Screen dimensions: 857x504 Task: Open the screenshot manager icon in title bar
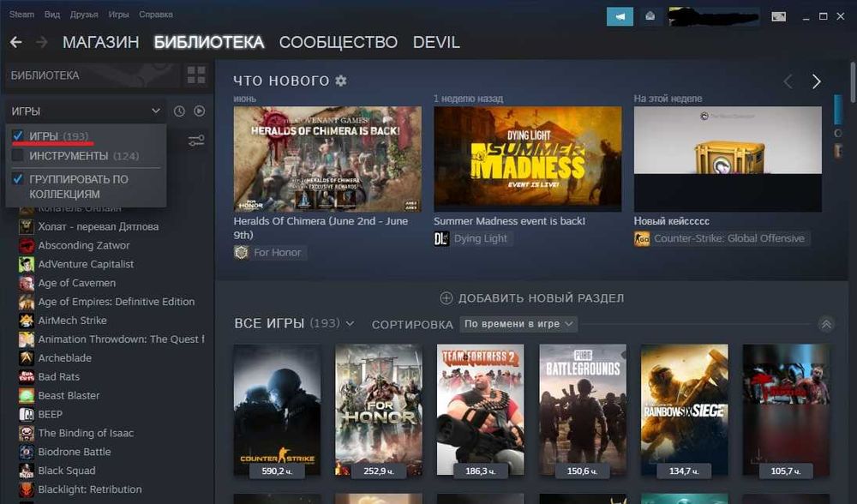point(778,17)
